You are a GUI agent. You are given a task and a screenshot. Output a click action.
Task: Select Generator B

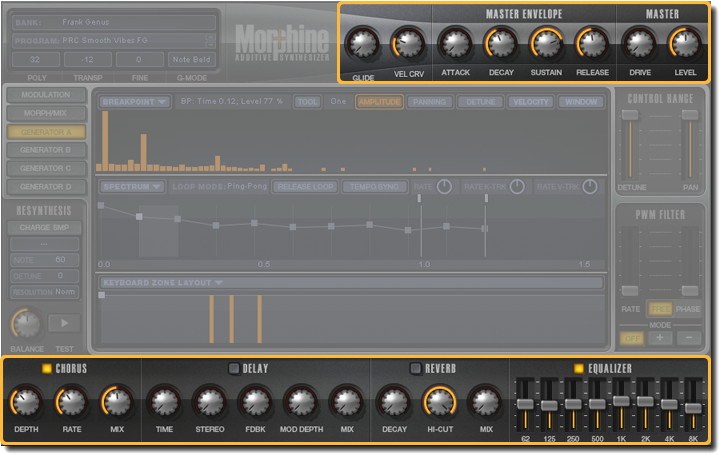click(x=46, y=150)
